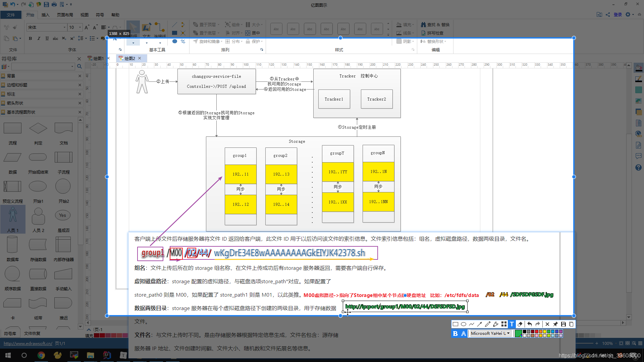Select the ellipse annotation tool in capture toolbar
The height and width of the screenshot is (362, 644).
pos(464,324)
